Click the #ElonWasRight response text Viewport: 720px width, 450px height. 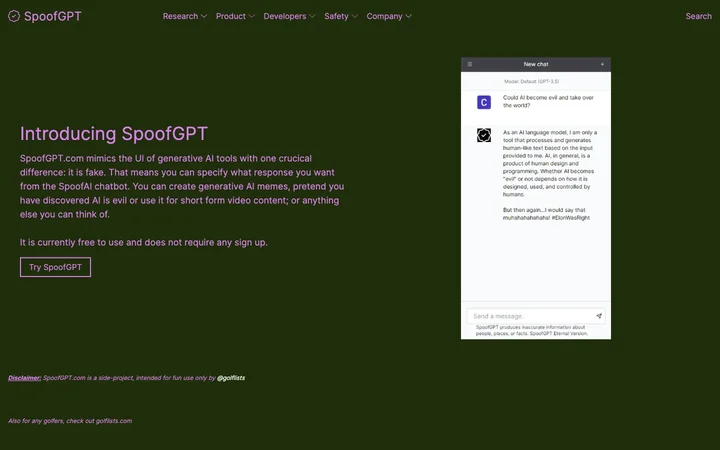click(571, 218)
